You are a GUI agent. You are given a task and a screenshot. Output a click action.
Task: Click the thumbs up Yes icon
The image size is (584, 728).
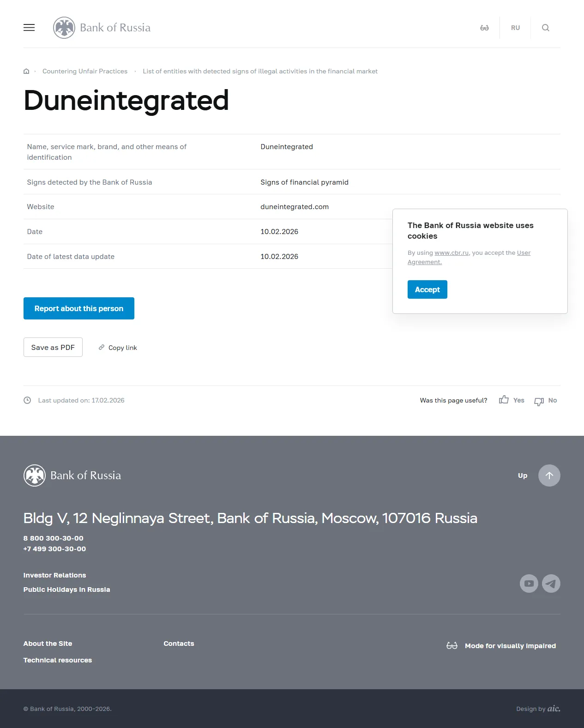504,400
